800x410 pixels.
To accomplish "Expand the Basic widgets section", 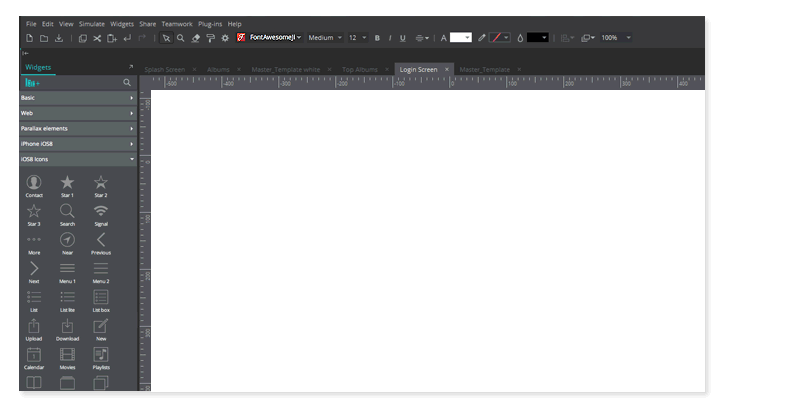I will pyautogui.click(x=78, y=98).
